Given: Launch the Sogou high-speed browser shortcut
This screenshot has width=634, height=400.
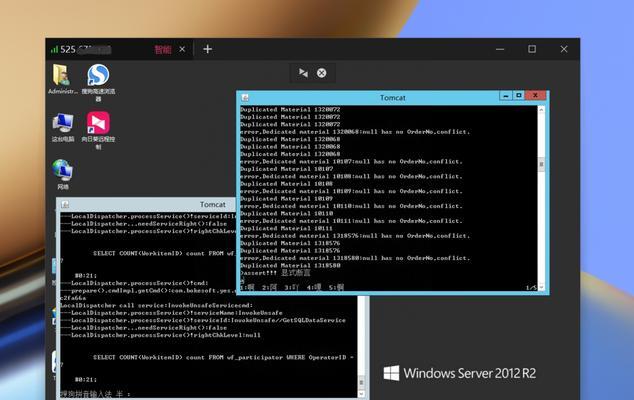Looking at the screenshot, I should coord(98,82).
